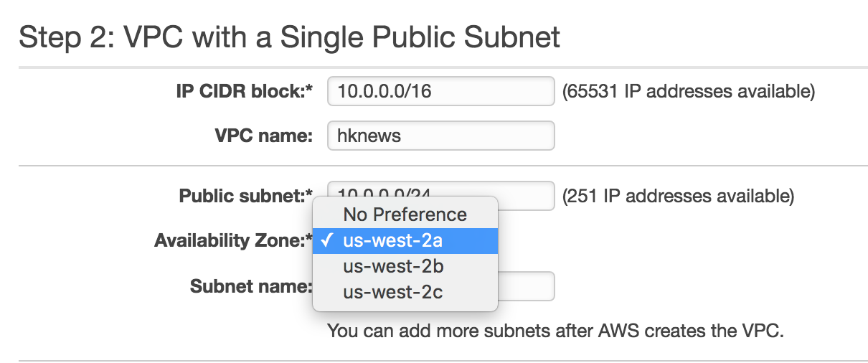Click the required asterisk after IP CIDR block
868x363 pixels.
click(310, 89)
